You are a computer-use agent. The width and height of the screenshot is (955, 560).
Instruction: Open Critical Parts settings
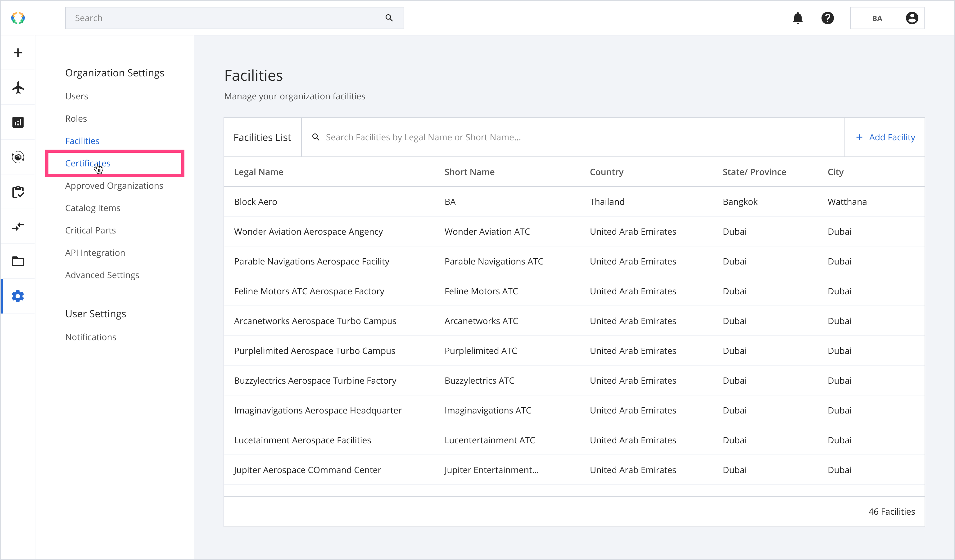click(x=91, y=230)
